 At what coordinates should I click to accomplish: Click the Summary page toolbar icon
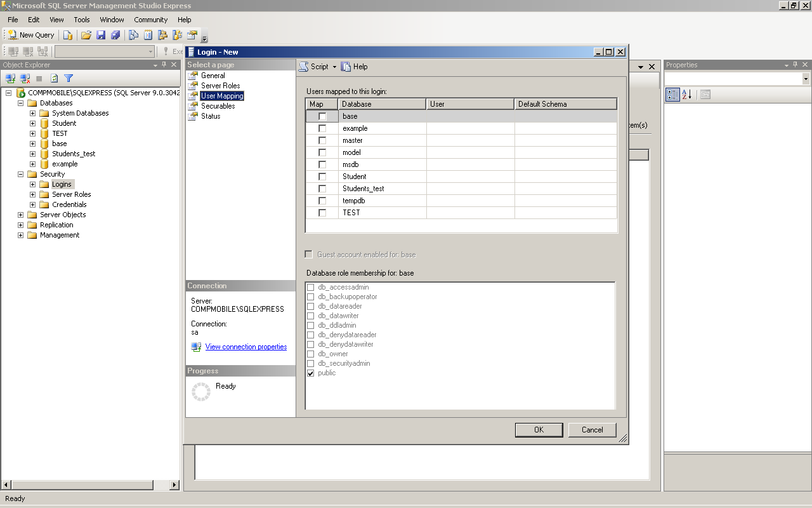pyautogui.click(x=148, y=35)
